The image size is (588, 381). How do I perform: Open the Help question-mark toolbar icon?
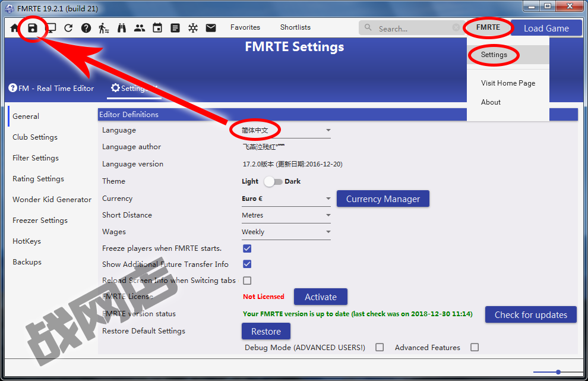tap(86, 28)
